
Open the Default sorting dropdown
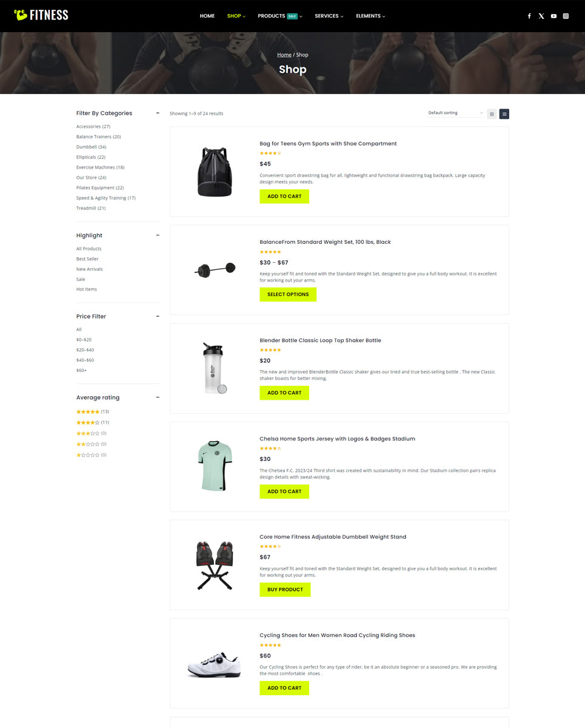(455, 113)
